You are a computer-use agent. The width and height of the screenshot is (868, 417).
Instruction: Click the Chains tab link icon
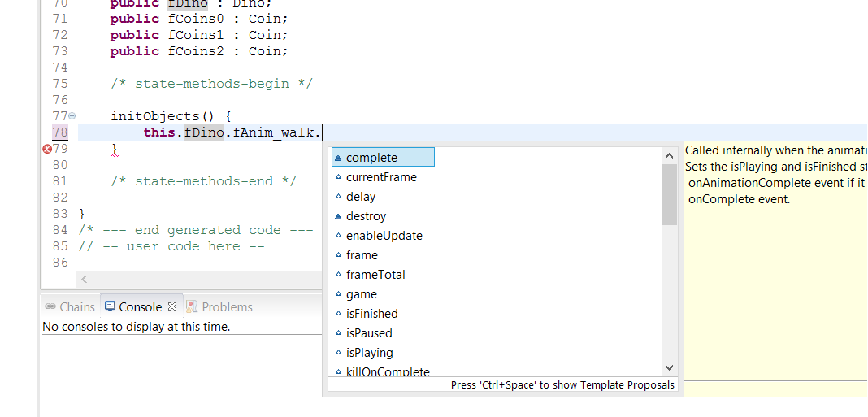tap(50, 306)
